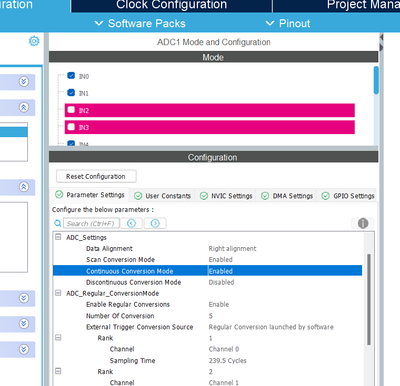Click the Scan Conversion Mode Enabled value
The image size is (400, 386).
click(x=221, y=260)
